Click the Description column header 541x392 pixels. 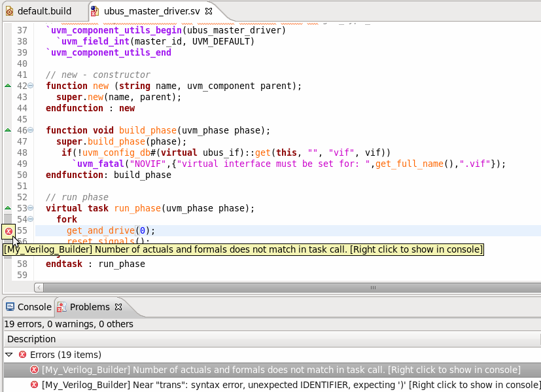tap(31, 339)
